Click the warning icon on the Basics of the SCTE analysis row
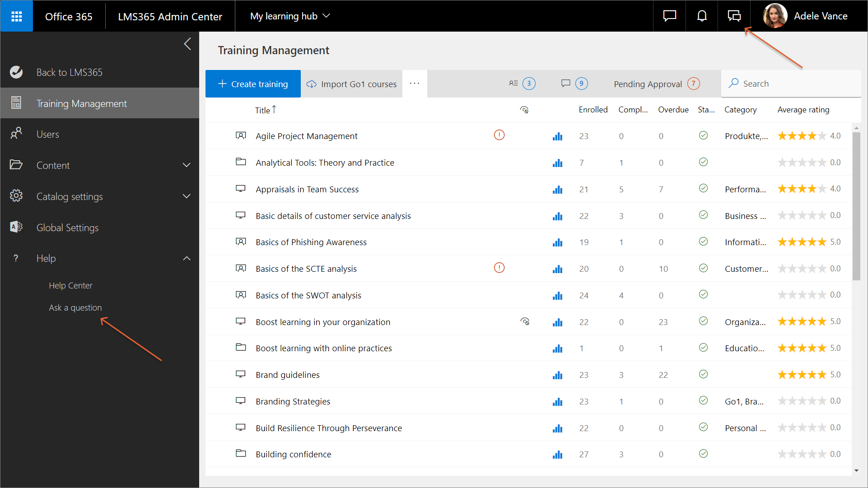 point(499,268)
